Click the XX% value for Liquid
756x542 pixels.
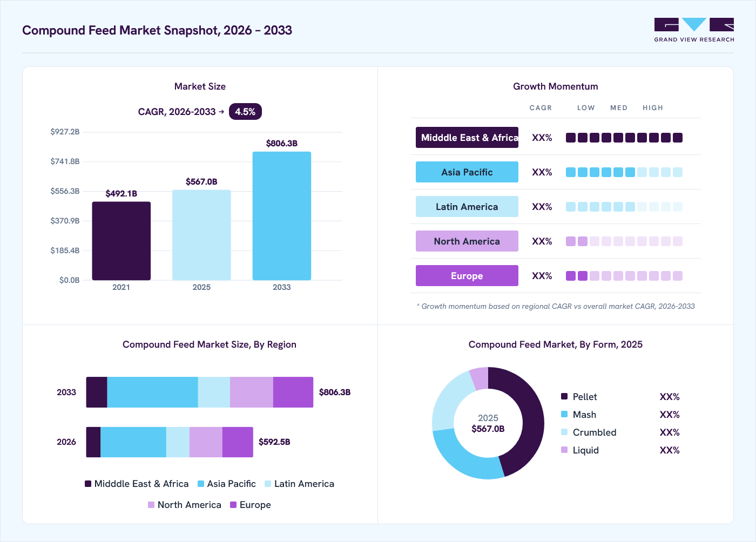pyautogui.click(x=670, y=450)
